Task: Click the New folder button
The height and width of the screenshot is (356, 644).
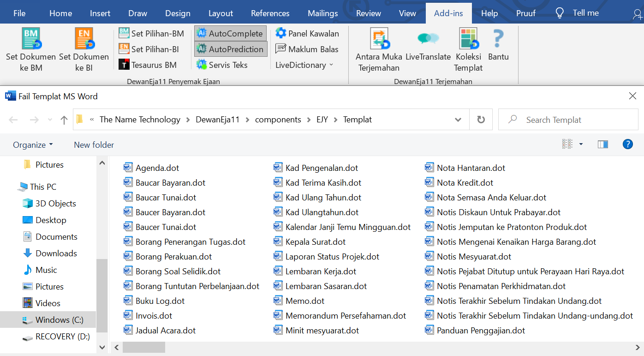Action: 94,145
